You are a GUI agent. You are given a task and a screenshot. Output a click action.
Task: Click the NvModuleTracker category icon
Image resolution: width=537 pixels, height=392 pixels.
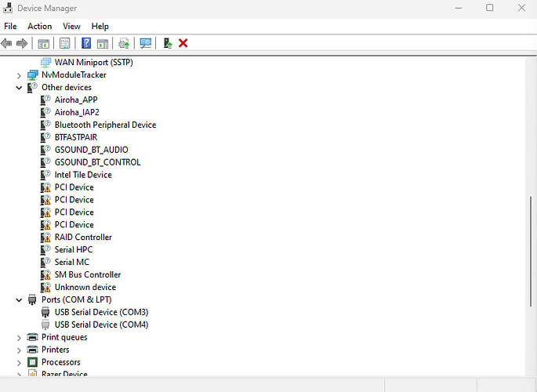click(x=33, y=74)
